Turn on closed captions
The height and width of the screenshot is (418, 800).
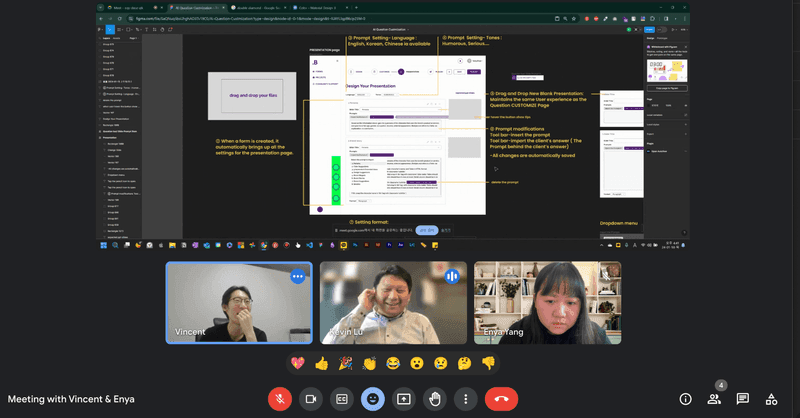[342, 398]
